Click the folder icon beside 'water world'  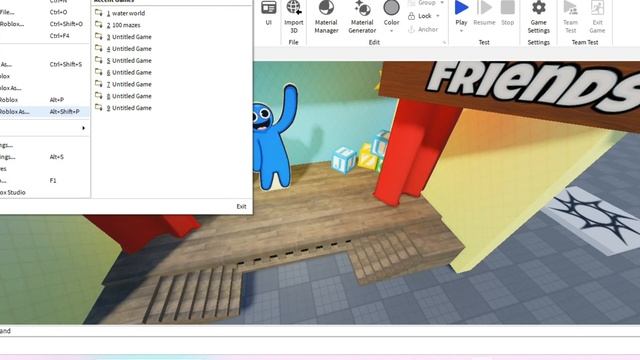99,13
